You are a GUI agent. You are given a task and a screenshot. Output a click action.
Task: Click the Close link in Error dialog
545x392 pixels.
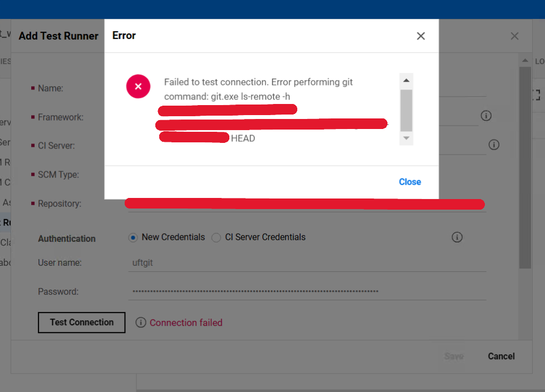coord(410,182)
